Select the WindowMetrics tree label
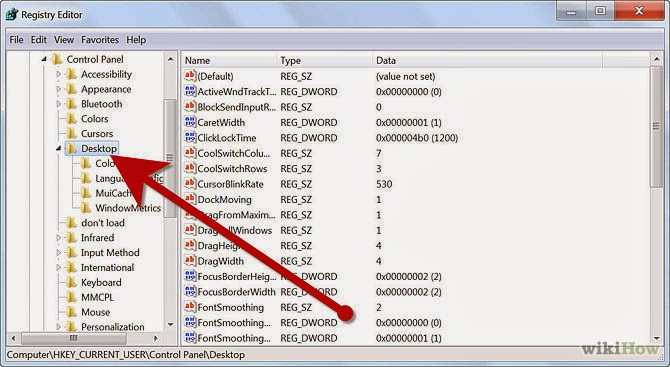Screen dimensions: 670x367 pyautogui.click(x=128, y=208)
